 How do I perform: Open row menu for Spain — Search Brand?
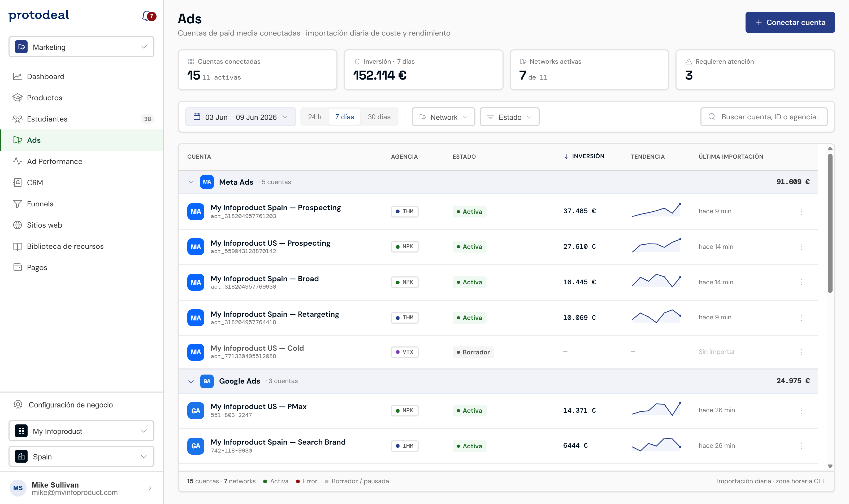coord(802,446)
